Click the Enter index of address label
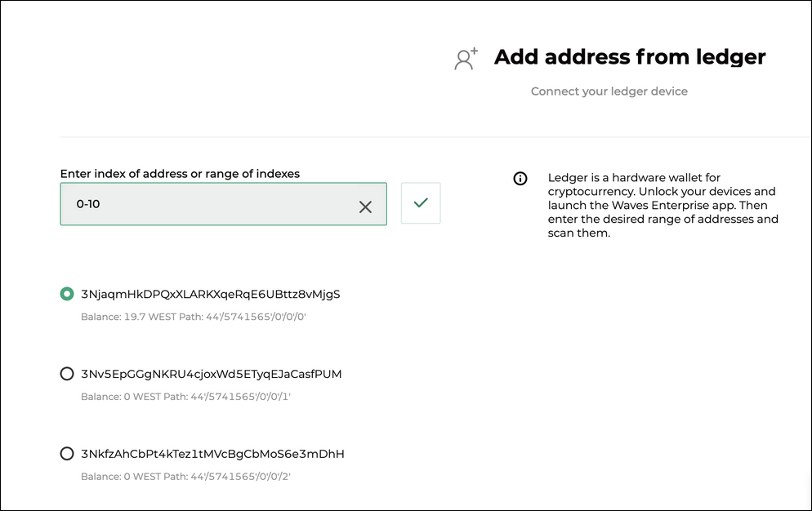The height and width of the screenshot is (511, 812). (x=179, y=174)
